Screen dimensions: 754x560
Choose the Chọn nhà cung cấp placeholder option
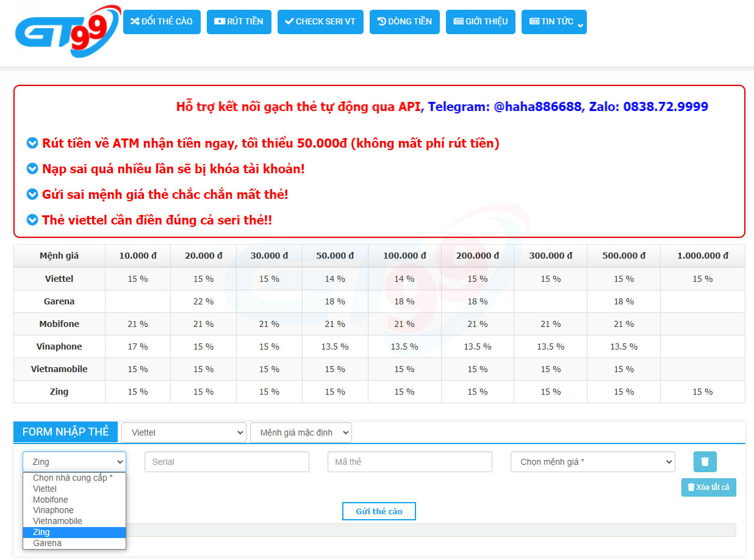click(x=74, y=478)
